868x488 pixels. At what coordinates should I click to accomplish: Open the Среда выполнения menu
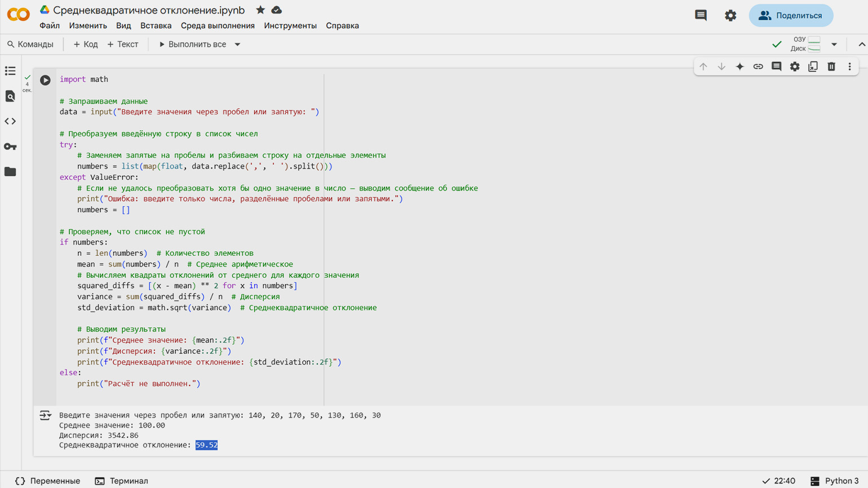pos(218,25)
